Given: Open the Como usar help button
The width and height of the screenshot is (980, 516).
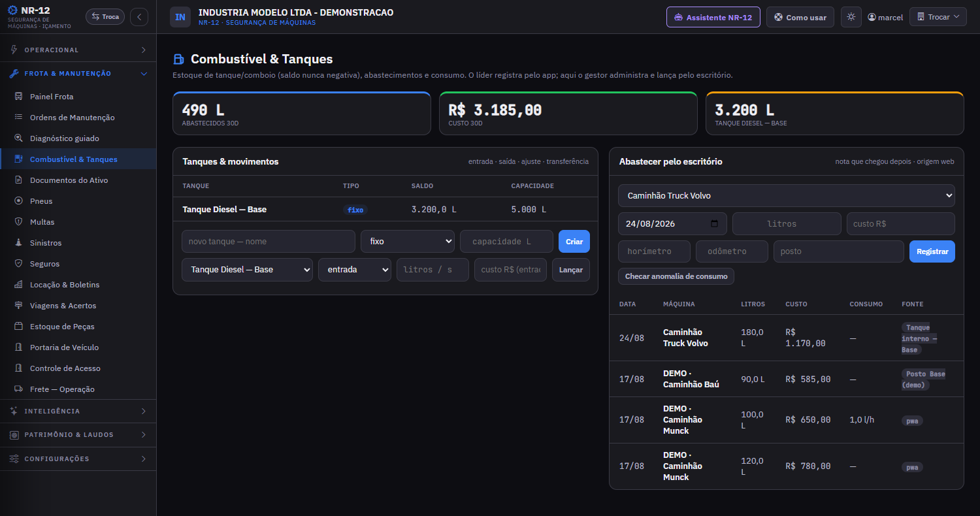Looking at the screenshot, I should 800,17.
